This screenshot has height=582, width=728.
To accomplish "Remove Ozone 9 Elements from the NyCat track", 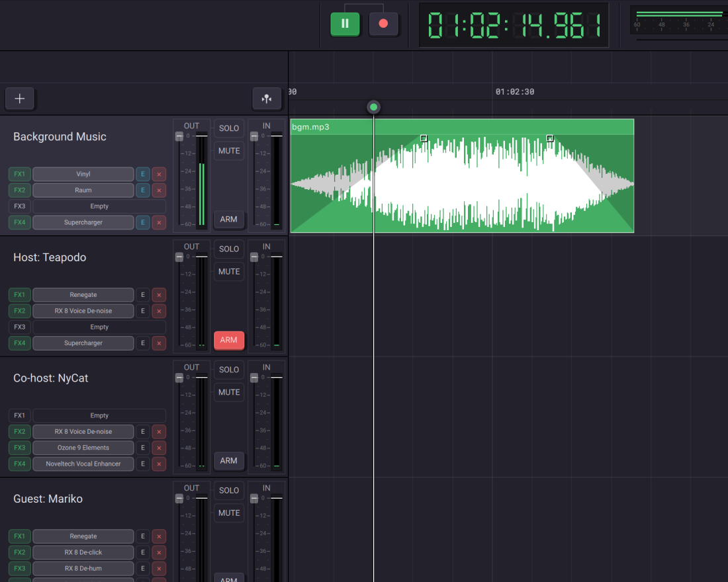I will point(159,448).
